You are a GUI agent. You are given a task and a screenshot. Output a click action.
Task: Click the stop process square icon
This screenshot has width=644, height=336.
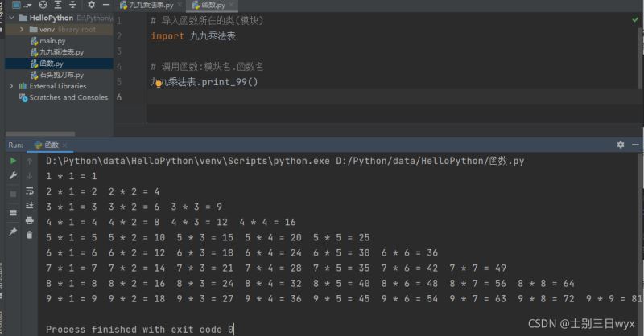13,194
